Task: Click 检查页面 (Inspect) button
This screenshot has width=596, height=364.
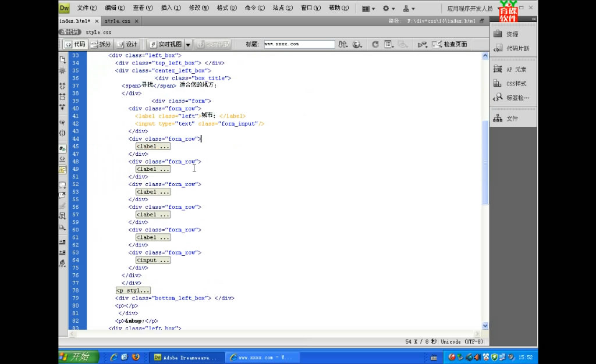Action: coord(450,44)
